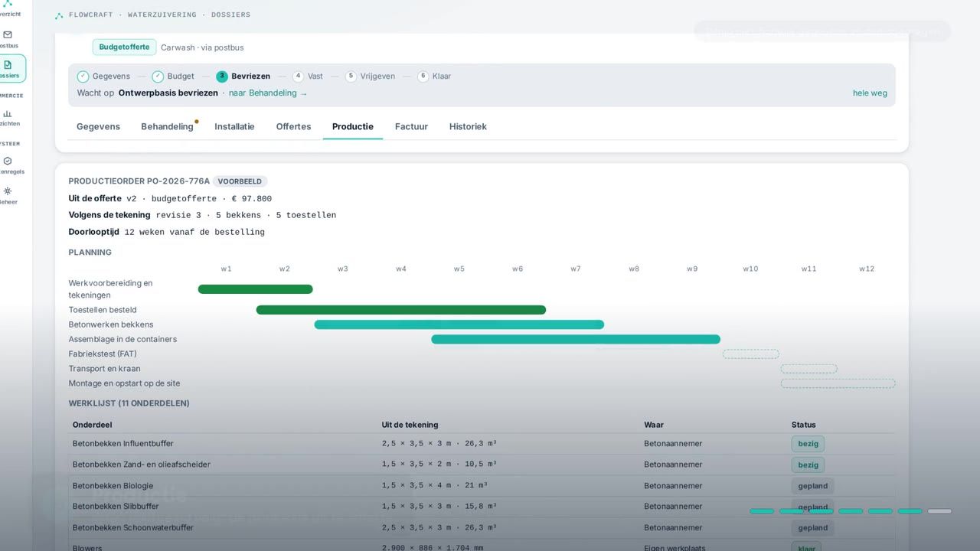Click the 'gepland' status of Betonbekken Schoonwaterbuffer
The height and width of the screenshot is (551, 980).
coord(812,528)
